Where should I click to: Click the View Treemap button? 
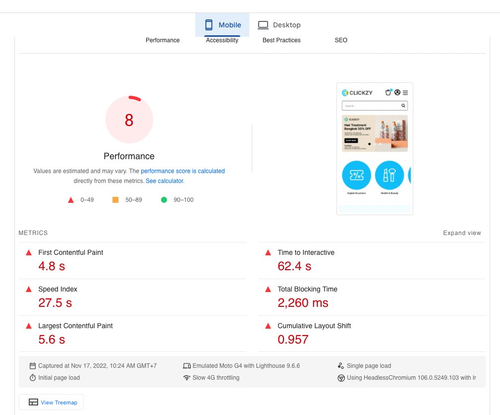[x=51, y=402]
